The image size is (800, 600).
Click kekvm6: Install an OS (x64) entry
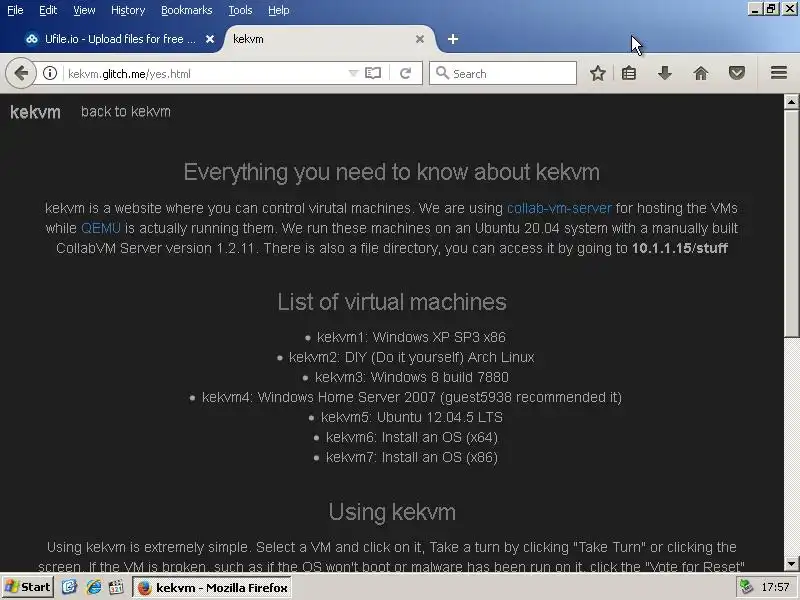coord(412,437)
